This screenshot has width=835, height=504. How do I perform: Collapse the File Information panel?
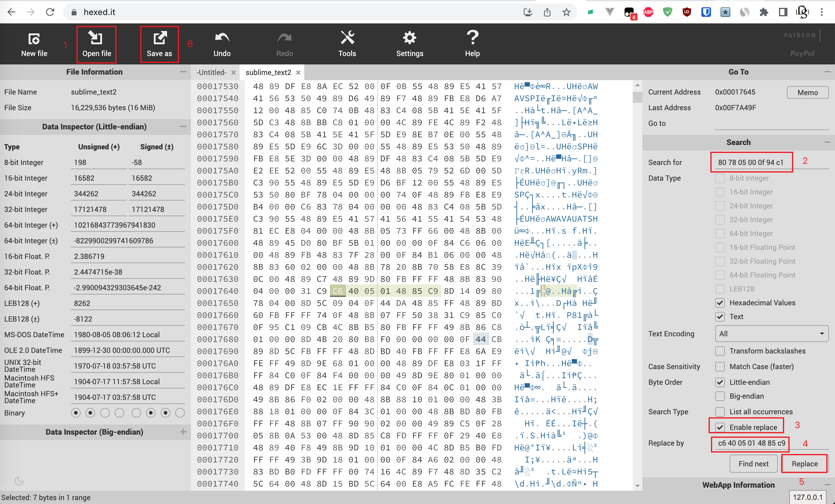(x=183, y=72)
